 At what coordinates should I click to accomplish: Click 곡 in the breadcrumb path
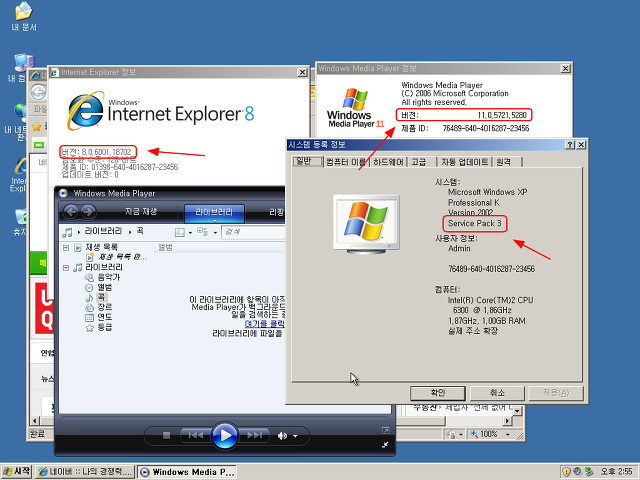(x=140, y=231)
